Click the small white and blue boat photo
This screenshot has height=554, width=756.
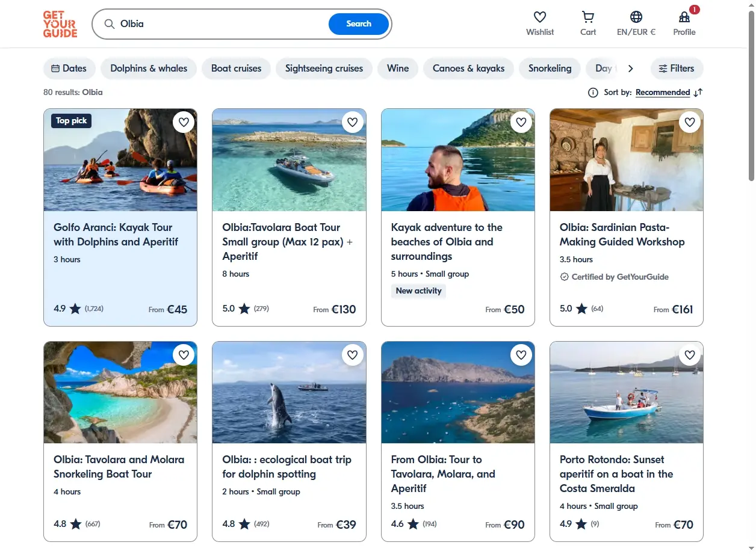(627, 392)
